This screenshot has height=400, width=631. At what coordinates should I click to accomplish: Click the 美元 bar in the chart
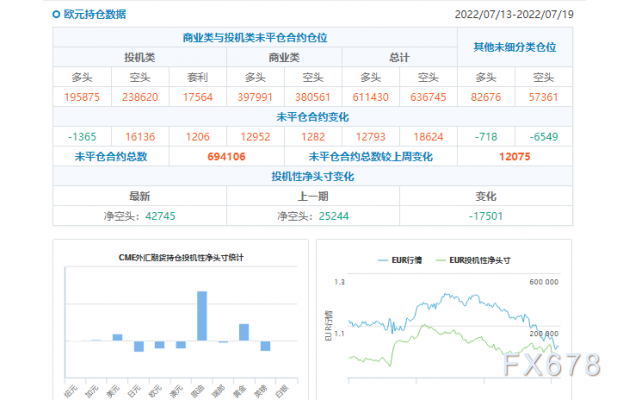point(118,337)
